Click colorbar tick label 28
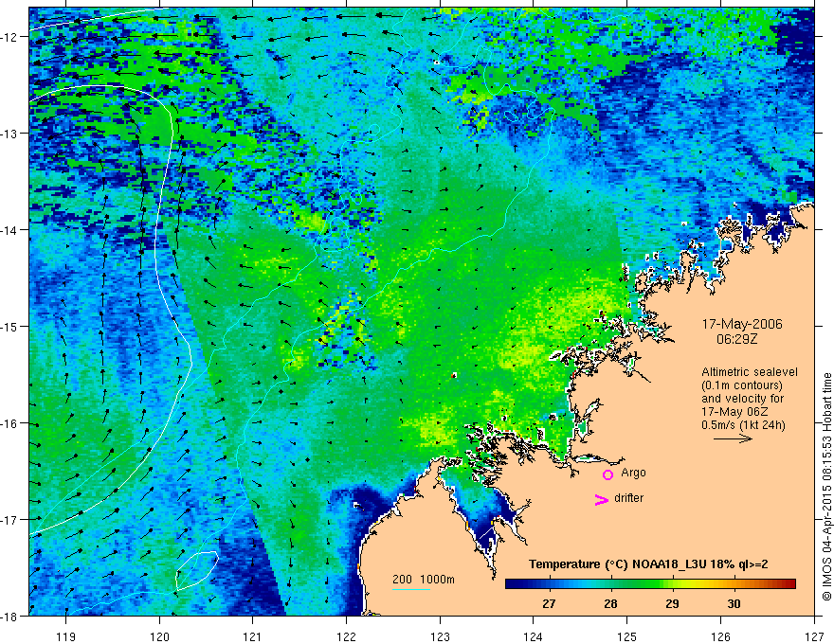 [x=610, y=604]
